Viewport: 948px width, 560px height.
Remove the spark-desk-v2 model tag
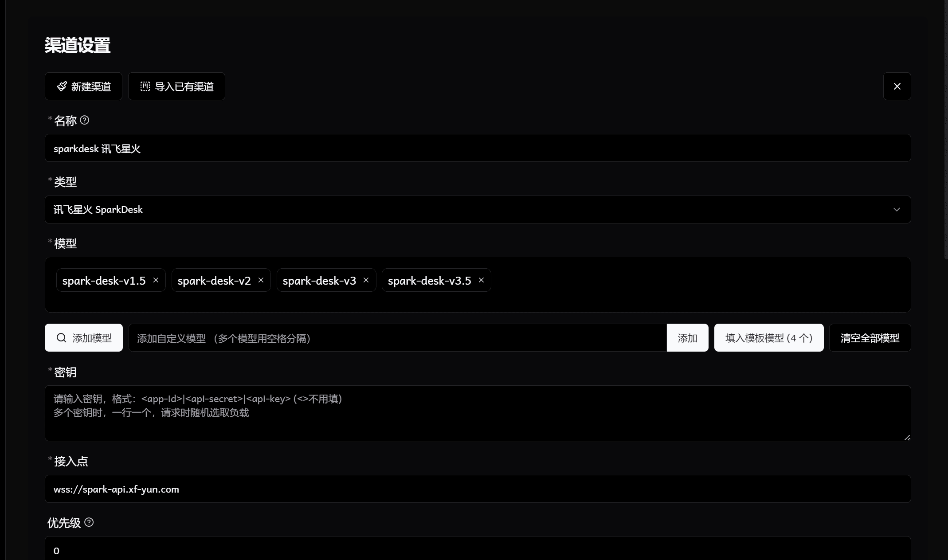(261, 280)
